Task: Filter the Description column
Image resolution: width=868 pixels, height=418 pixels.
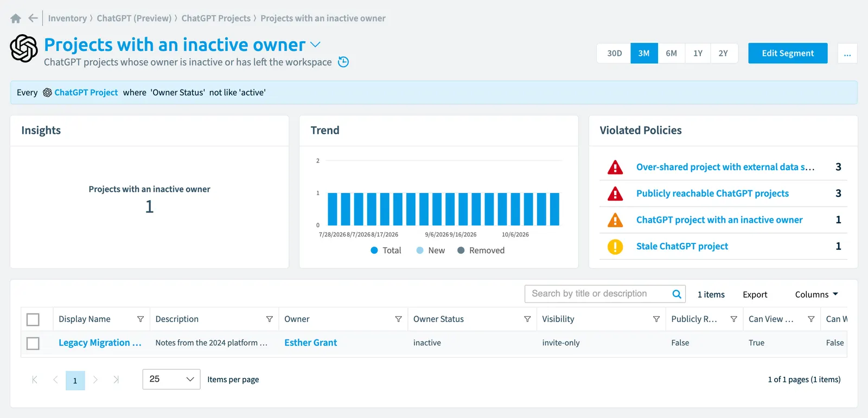Action: (269, 319)
